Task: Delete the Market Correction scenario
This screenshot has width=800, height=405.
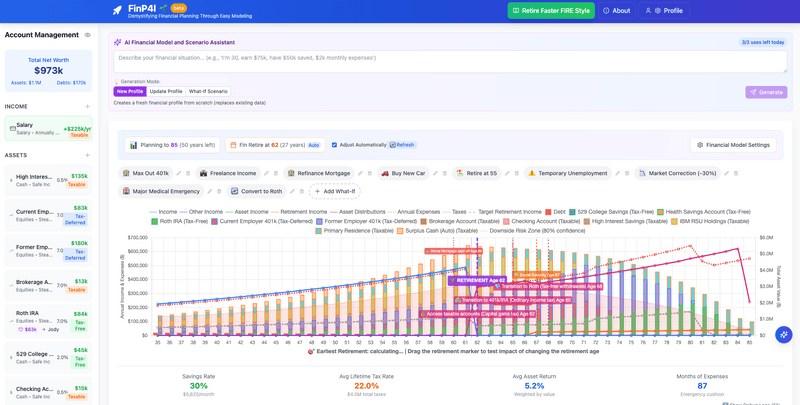Action: click(x=736, y=173)
